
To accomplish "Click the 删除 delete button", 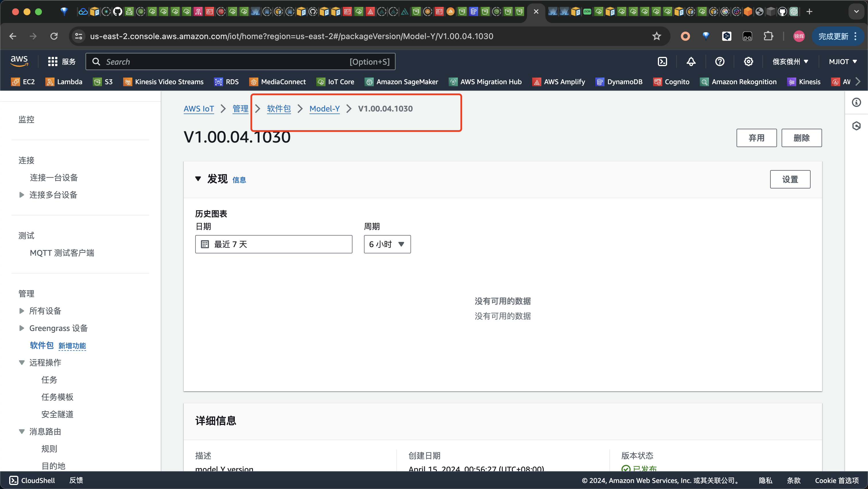I will pyautogui.click(x=802, y=138).
